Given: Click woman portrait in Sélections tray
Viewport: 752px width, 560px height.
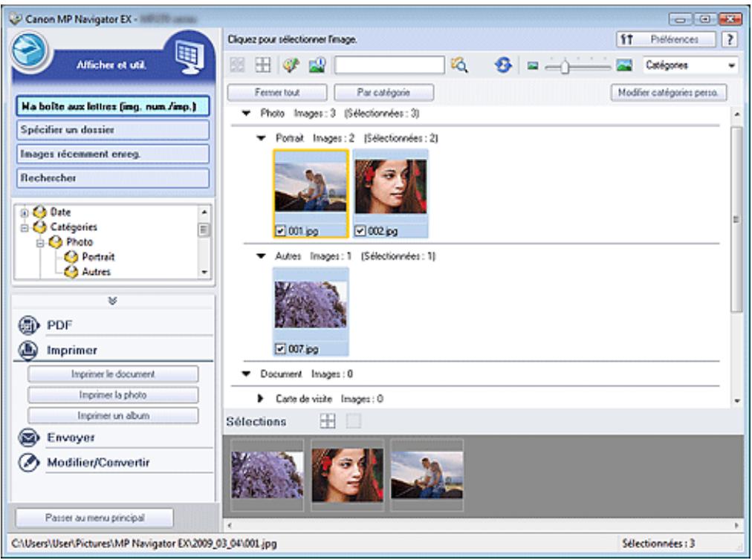Looking at the screenshot, I should (347, 475).
